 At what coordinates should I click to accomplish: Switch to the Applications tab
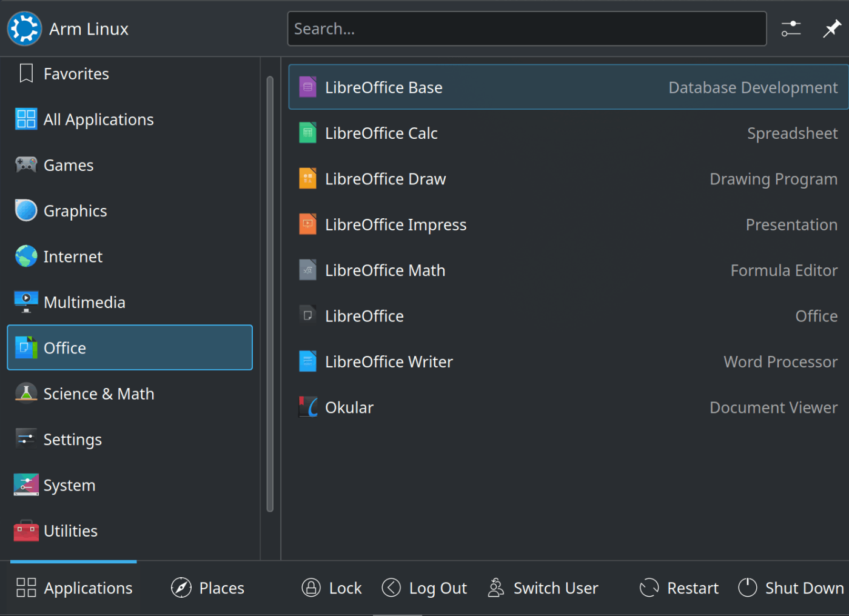click(74, 588)
